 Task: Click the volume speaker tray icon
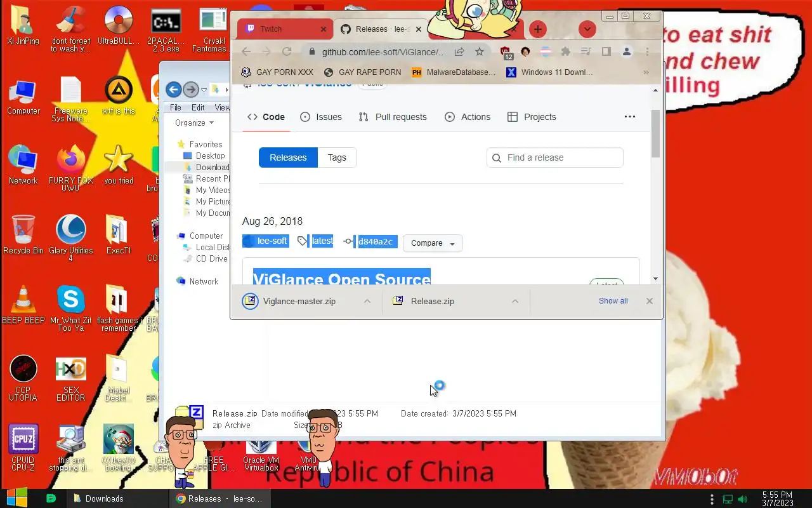743,499
